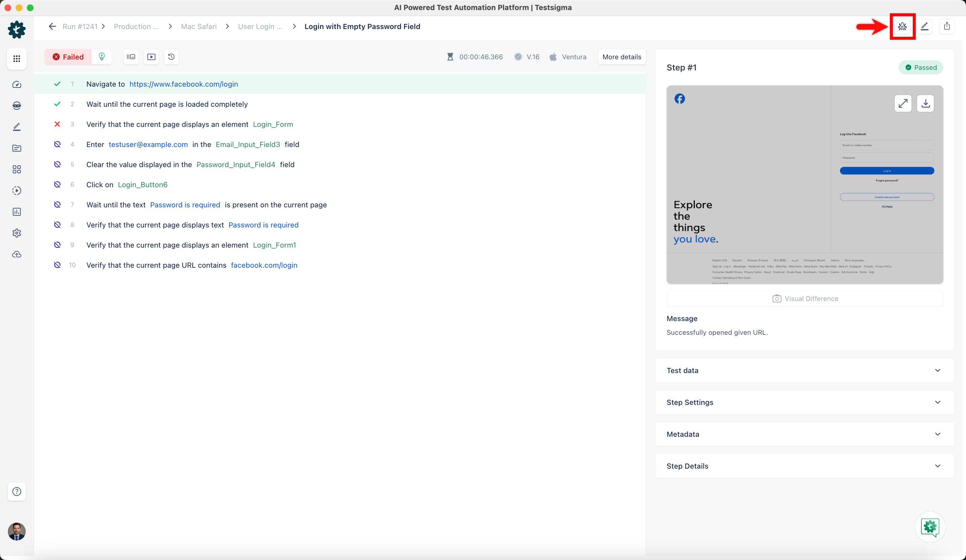966x560 pixels.
Task: Expand the Test data section
Action: [805, 370]
